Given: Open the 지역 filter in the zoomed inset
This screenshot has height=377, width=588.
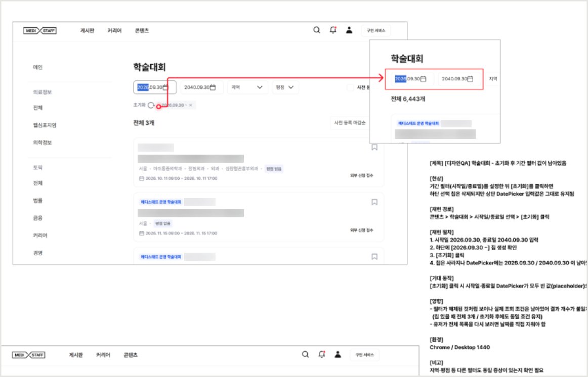Looking at the screenshot, I should [493, 79].
